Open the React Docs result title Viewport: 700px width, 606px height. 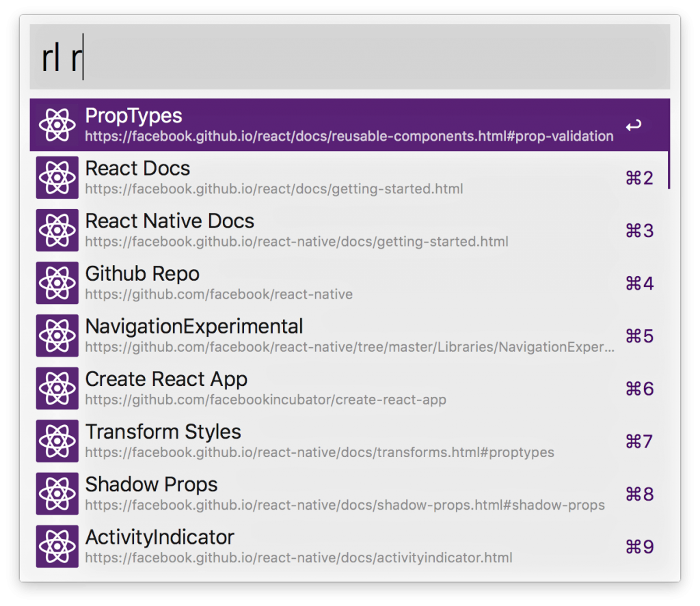137,169
